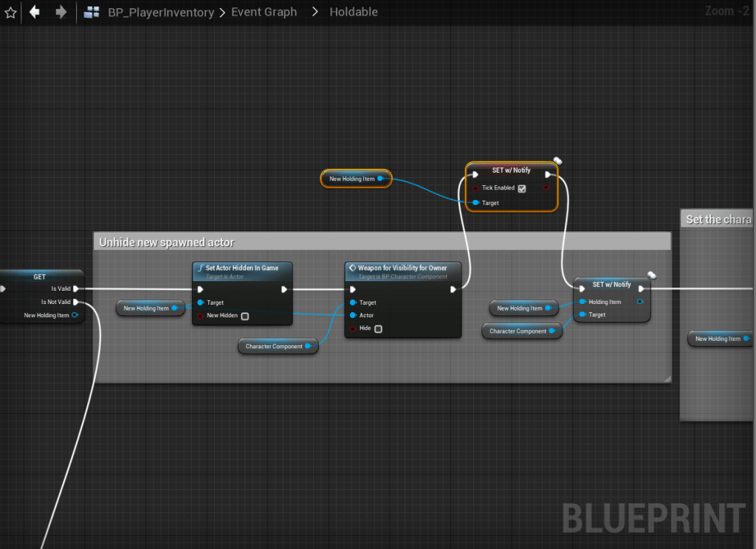Click New Holding Item variable in 'Set the chara' comment
Viewport: 756px width, 549px height.
pyautogui.click(x=721, y=339)
